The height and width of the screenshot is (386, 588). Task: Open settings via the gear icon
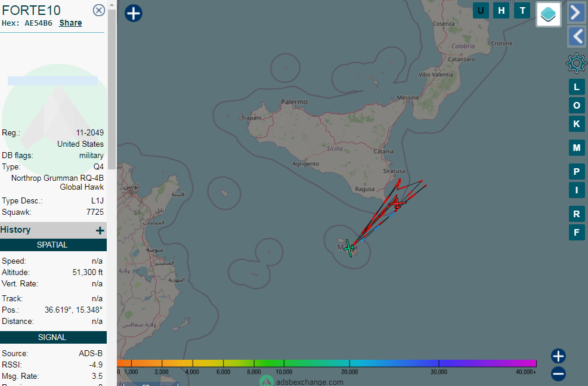click(577, 63)
